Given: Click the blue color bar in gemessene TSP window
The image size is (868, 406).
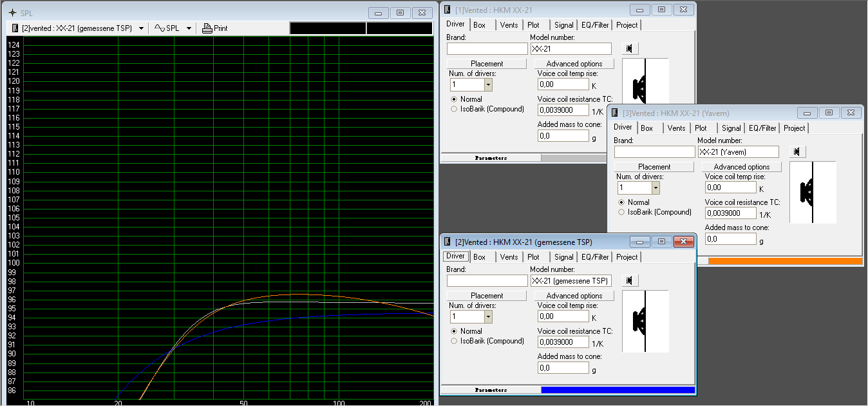Looking at the screenshot, I should pyautogui.click(x=618, y=390).
